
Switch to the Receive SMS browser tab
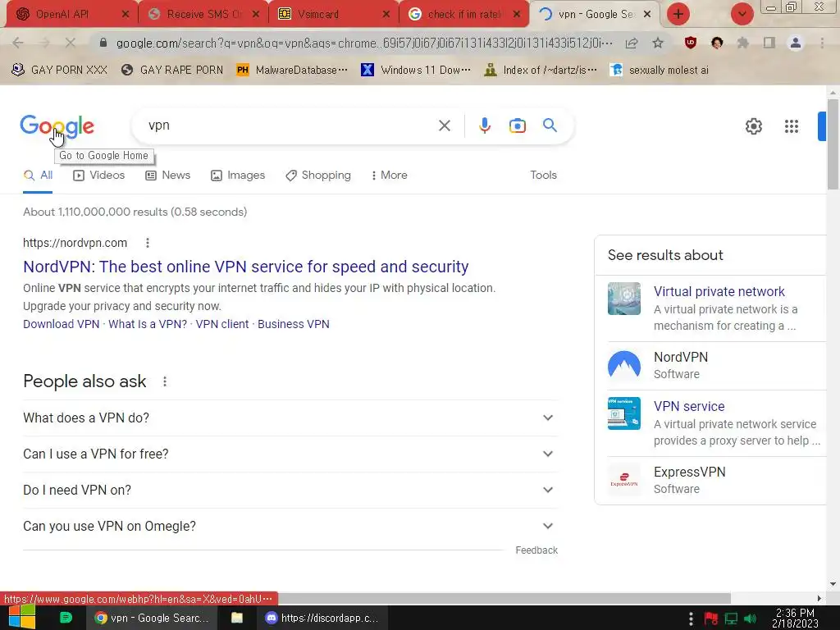203,15
